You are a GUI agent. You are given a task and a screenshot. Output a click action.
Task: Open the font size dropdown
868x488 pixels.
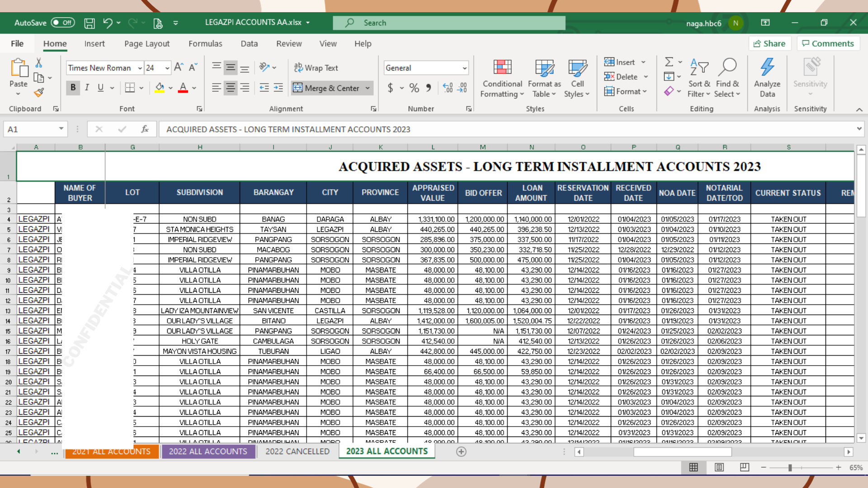point(167,68)
